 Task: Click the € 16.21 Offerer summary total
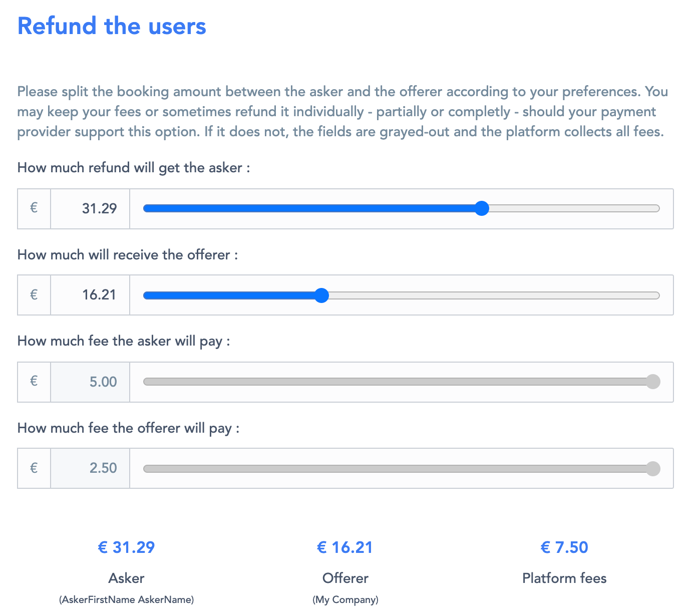[x=345, y=547]
